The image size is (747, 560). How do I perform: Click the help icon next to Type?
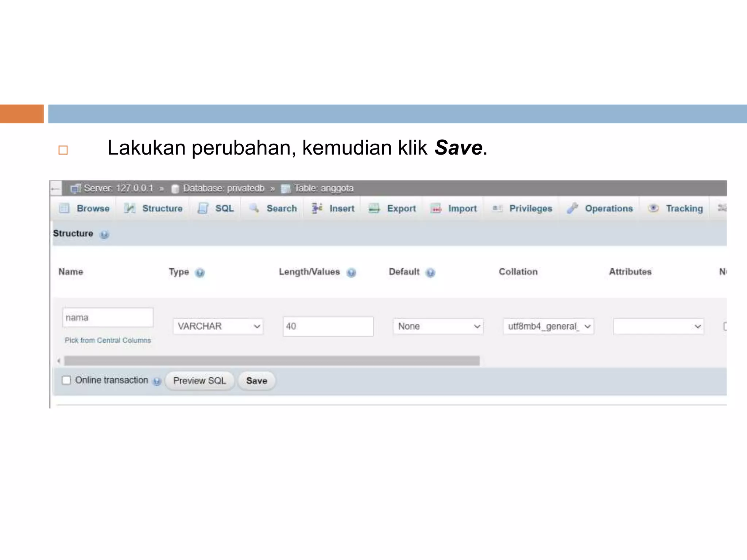[x=200, y=272]
